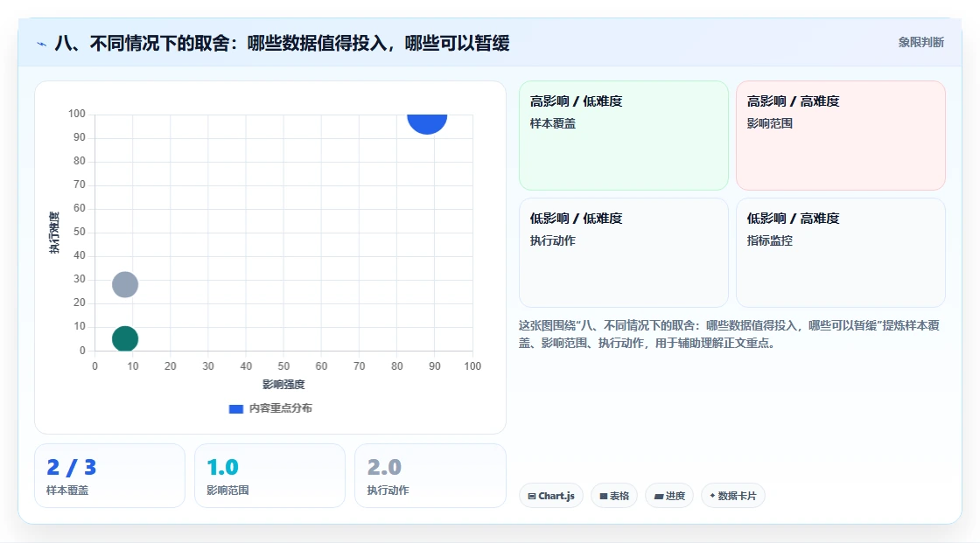Select the green bubble near chart bottom
Image resolution: width=980 pixels, height=543 pixels.
[125, 338]
